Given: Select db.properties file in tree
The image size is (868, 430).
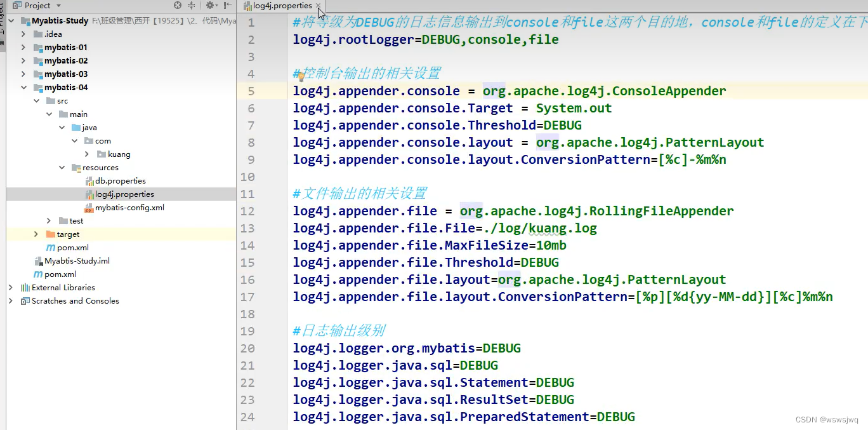Looking at the screenshot, I should coord(121,180).
